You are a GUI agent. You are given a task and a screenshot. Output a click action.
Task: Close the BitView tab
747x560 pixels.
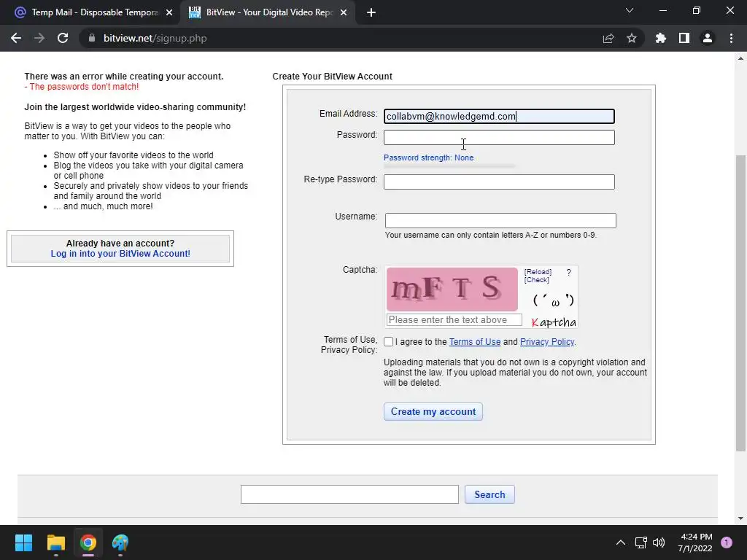[344, 12]
